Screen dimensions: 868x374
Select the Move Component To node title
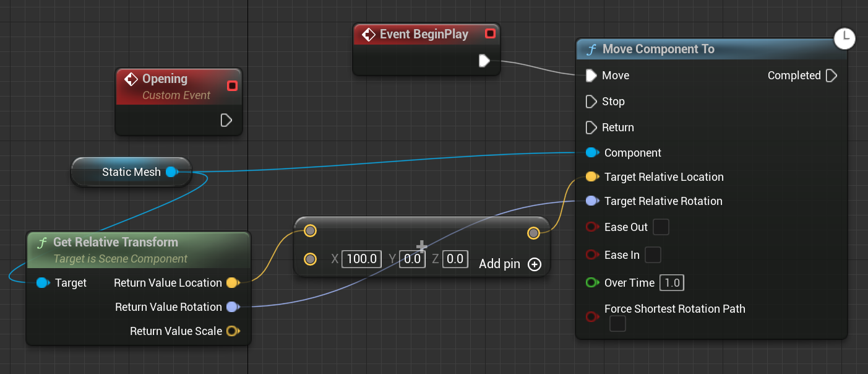[658, 49]
